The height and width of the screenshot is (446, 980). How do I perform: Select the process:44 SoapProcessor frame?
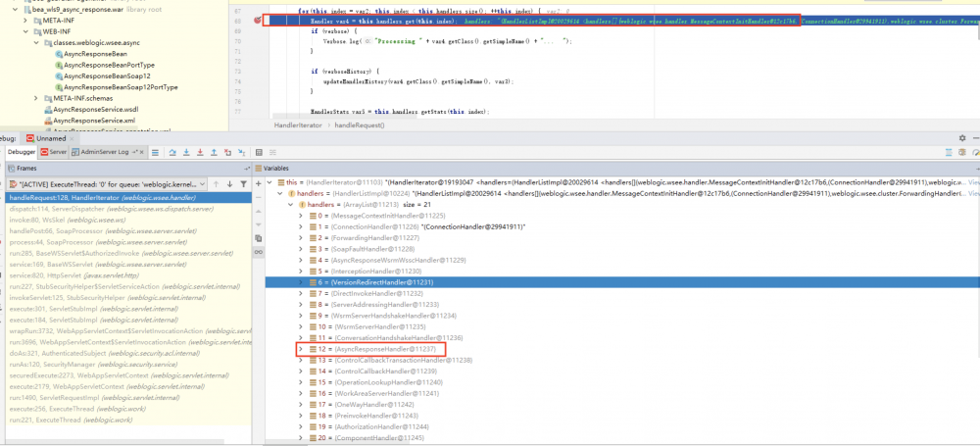127,242
